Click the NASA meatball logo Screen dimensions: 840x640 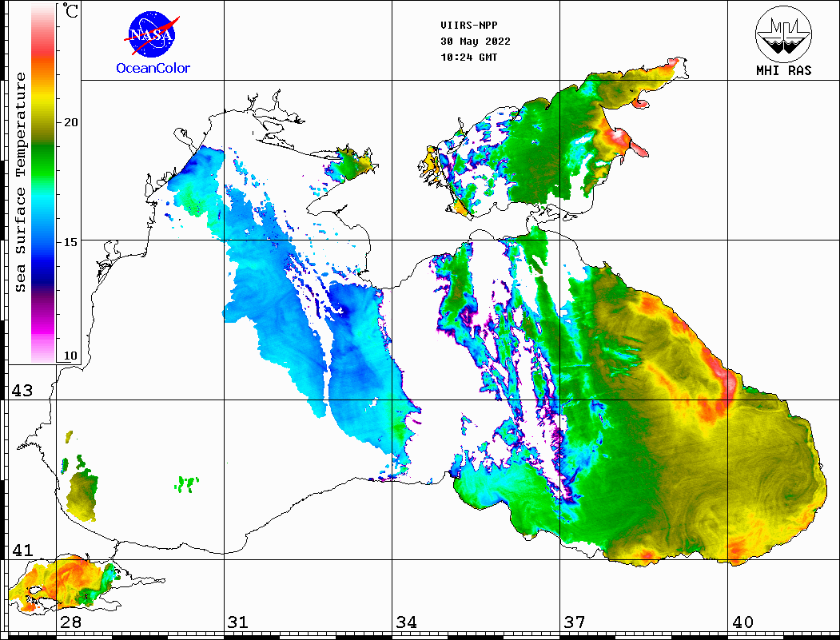pos(151,34)
